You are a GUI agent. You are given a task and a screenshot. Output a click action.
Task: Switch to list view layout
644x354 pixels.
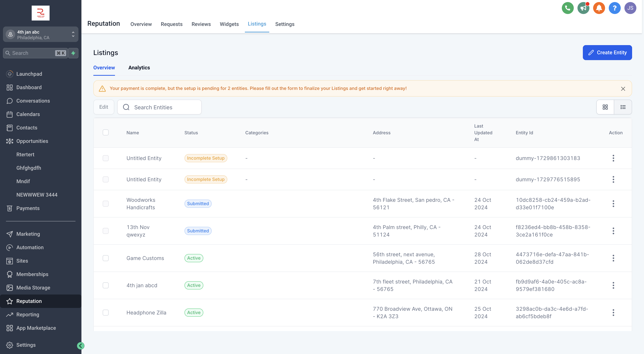click(623, 107)
